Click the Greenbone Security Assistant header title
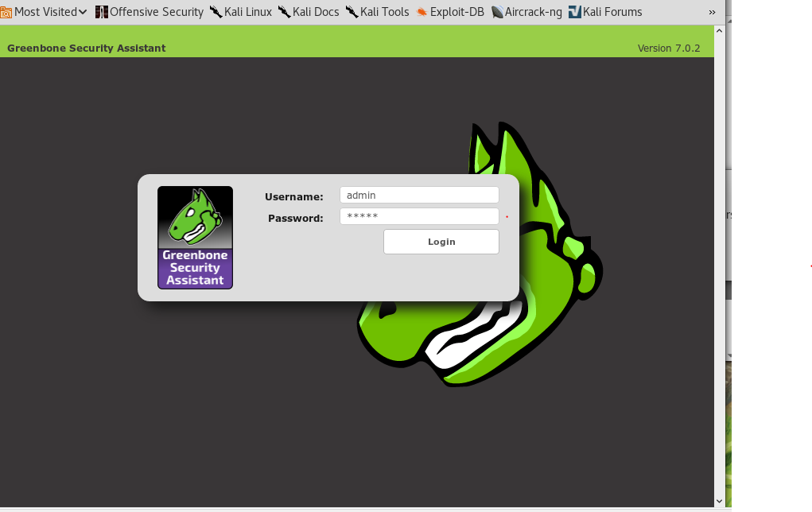 pyautogui.click(x=87, y=48)
